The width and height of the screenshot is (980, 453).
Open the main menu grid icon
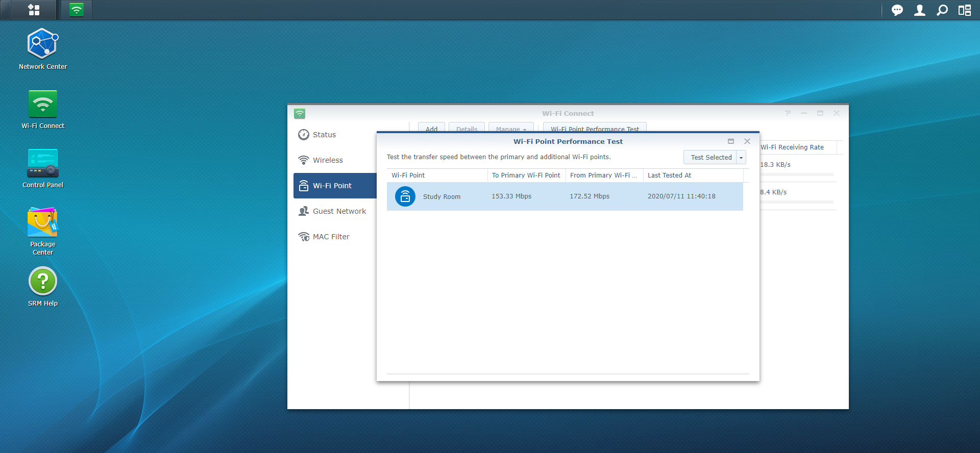point(34,10)
